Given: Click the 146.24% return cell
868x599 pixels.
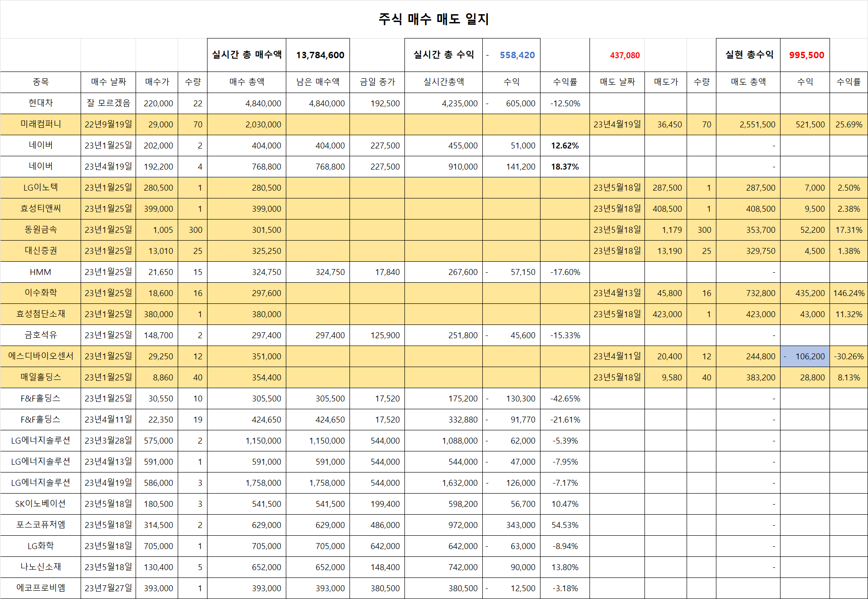Looking at the screenshot, I should [848, 293].
